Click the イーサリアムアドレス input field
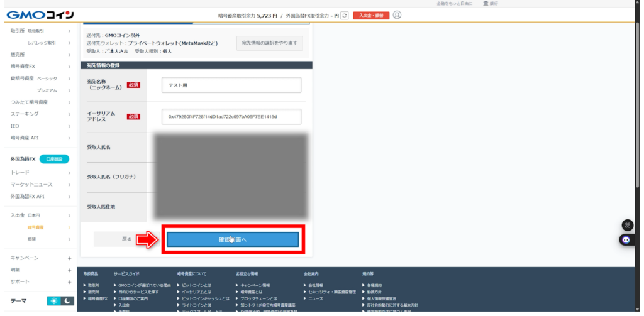 (x=231, y=117)
